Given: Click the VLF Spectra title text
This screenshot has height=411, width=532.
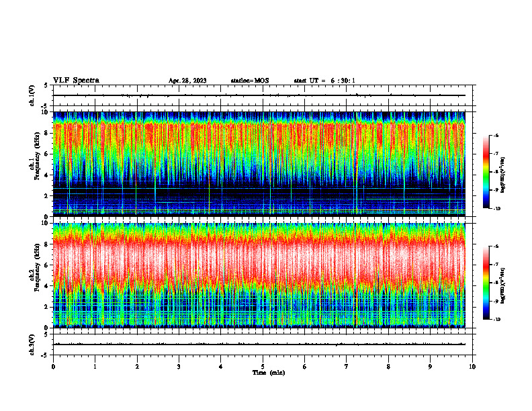Looking at the screenshot, I should click(76, 81).
